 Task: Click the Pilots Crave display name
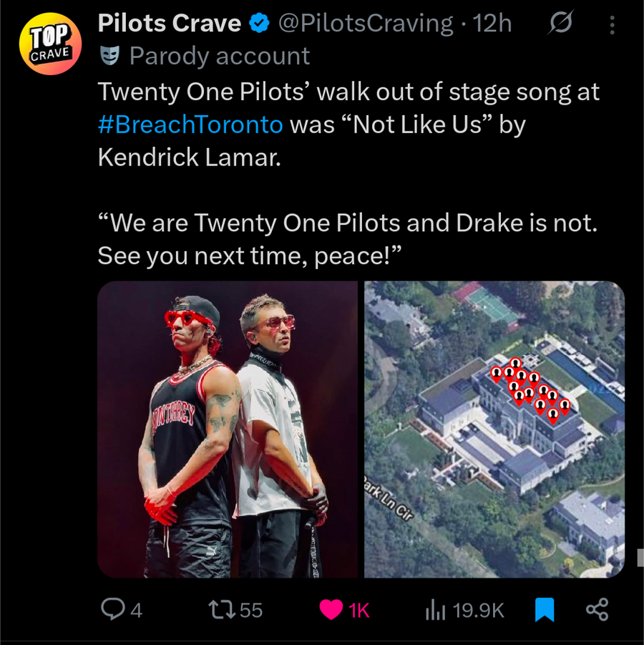point(170,23)
